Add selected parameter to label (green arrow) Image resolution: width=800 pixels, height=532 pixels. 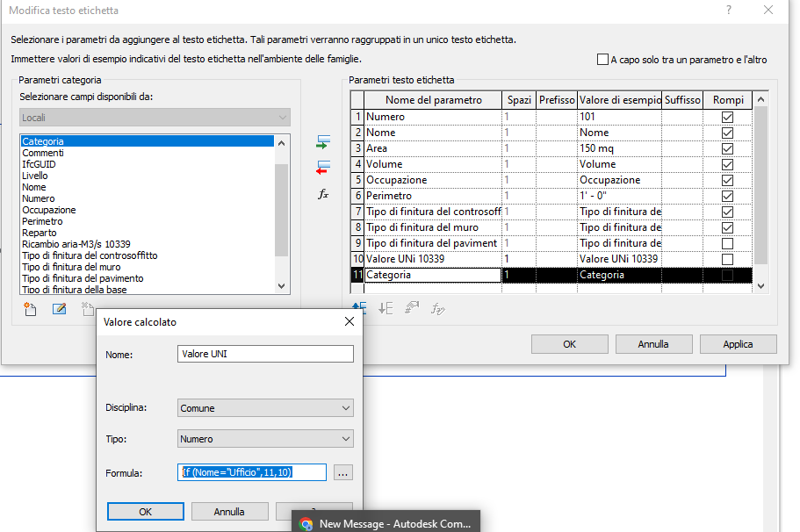pos(323,142)
